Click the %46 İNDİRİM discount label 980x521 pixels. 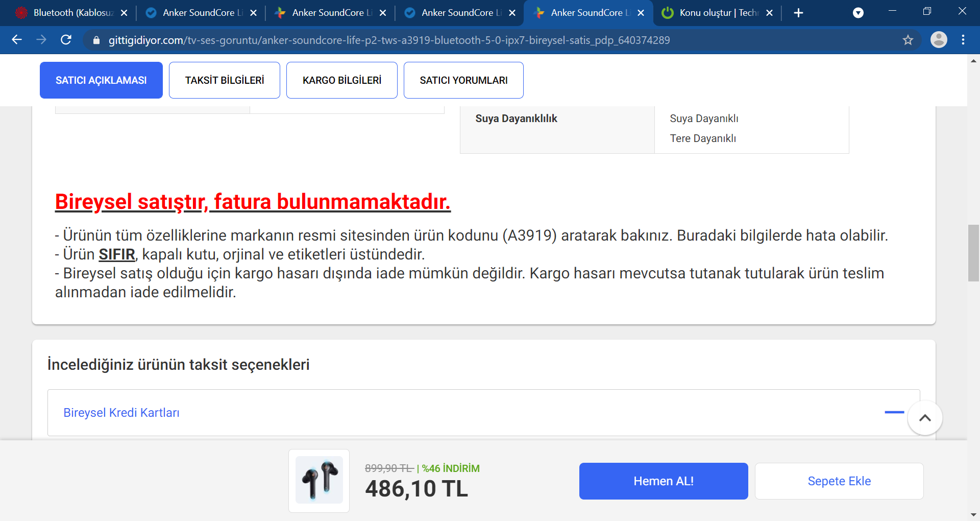click(451, 468)
